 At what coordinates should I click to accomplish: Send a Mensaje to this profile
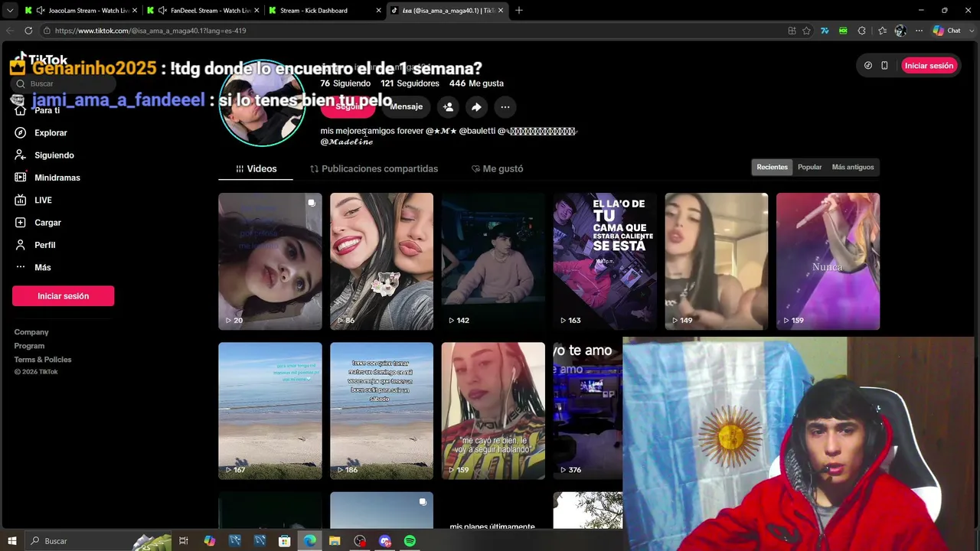click(406, 107)
